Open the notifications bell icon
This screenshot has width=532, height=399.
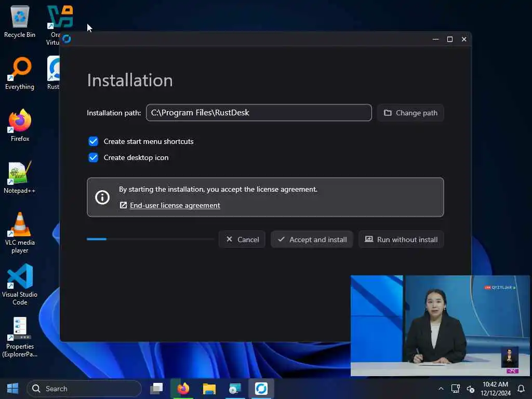tap(521, 389)
